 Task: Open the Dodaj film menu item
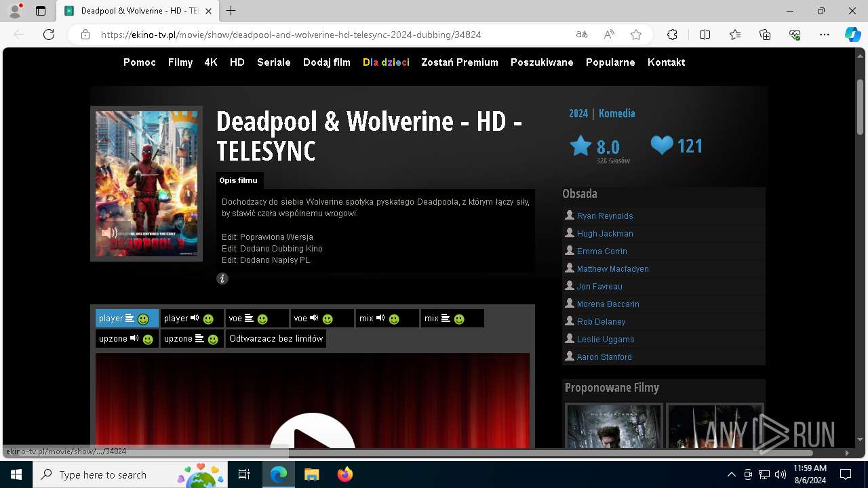pos(327,62)
